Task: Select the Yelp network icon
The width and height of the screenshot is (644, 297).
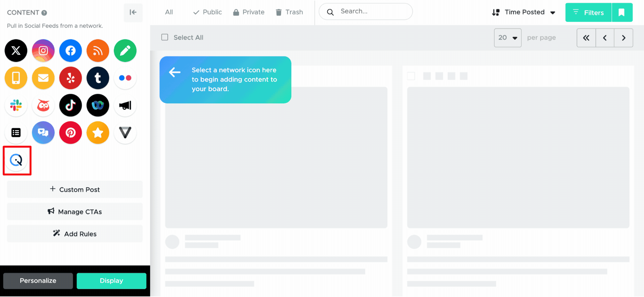Action: coord(71,78)
